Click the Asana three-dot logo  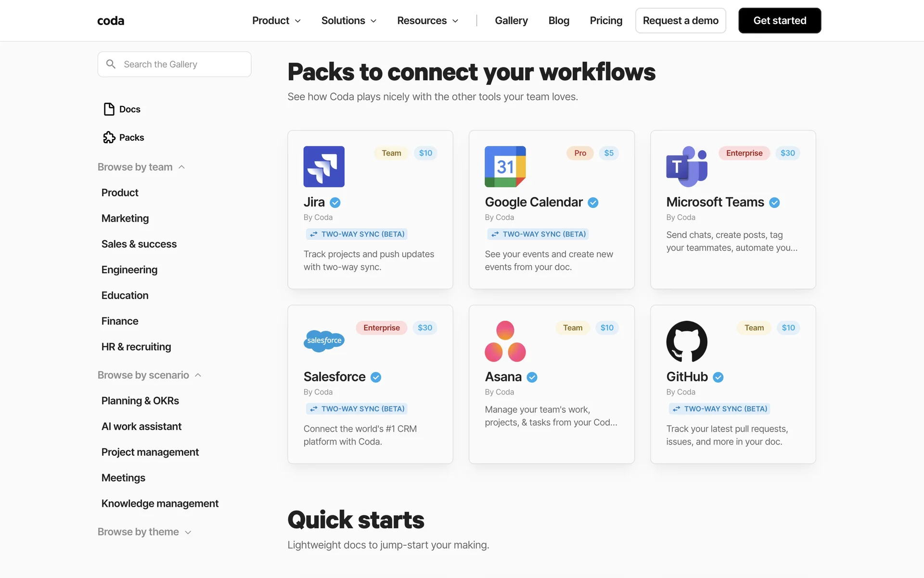(x=505, y=341)
